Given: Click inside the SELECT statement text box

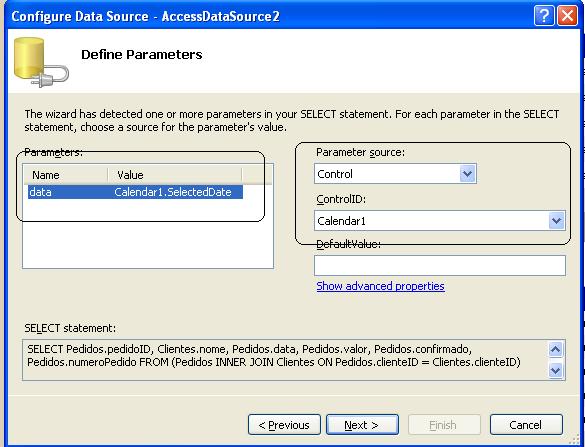Looking at the screenshot, I should 285,360.
